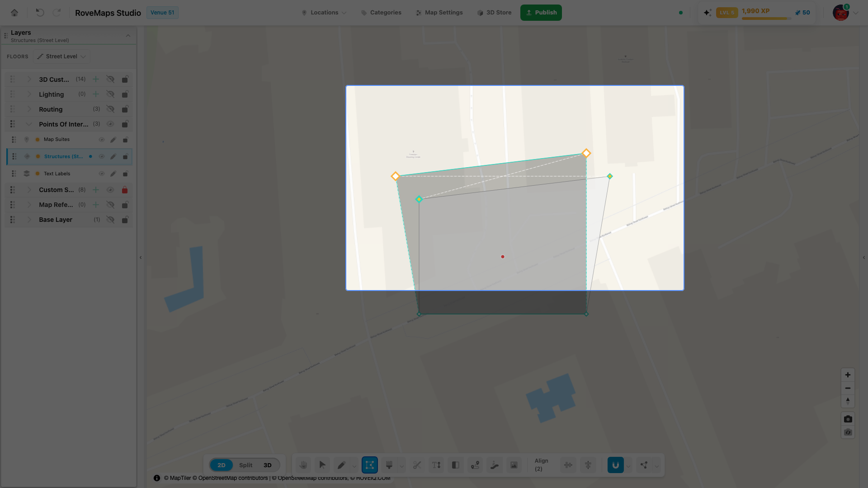Toggle the magnet snapping tool
Screen dimensions: 868x488
point(615,465)
